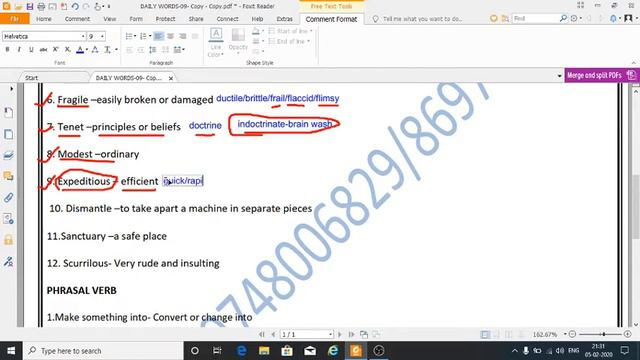640x360 pixels.
Task: Open the digital signatures panel in sidebar
Action: pyautogui.click(x=9, y=261)
